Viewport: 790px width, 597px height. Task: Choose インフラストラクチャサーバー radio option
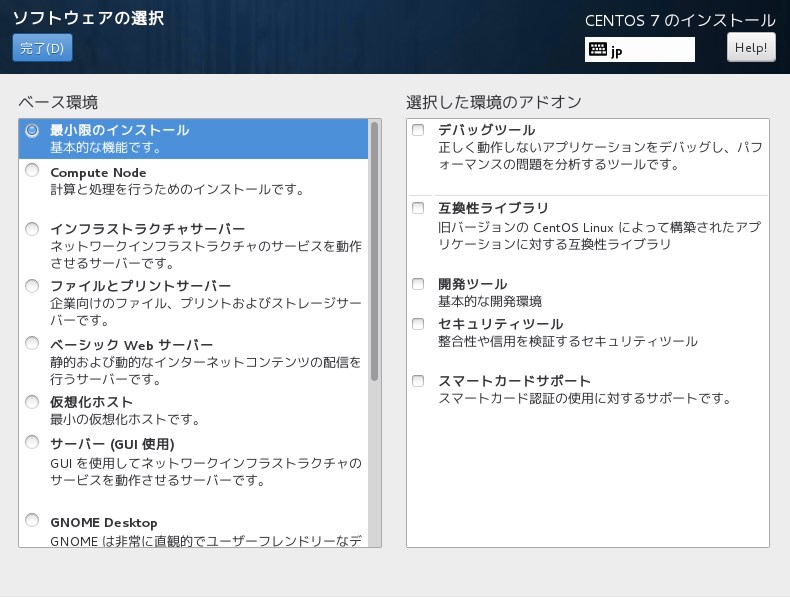click(32, 229)
